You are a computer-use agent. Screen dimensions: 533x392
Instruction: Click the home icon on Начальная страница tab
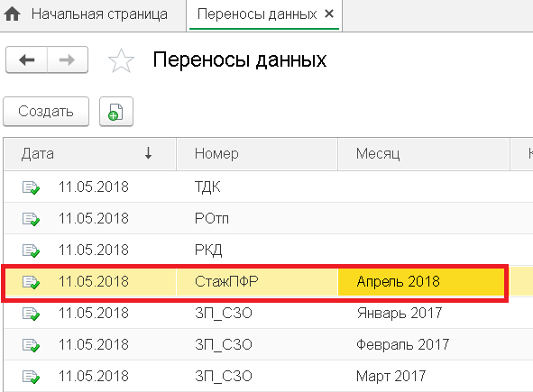(13, 14)
